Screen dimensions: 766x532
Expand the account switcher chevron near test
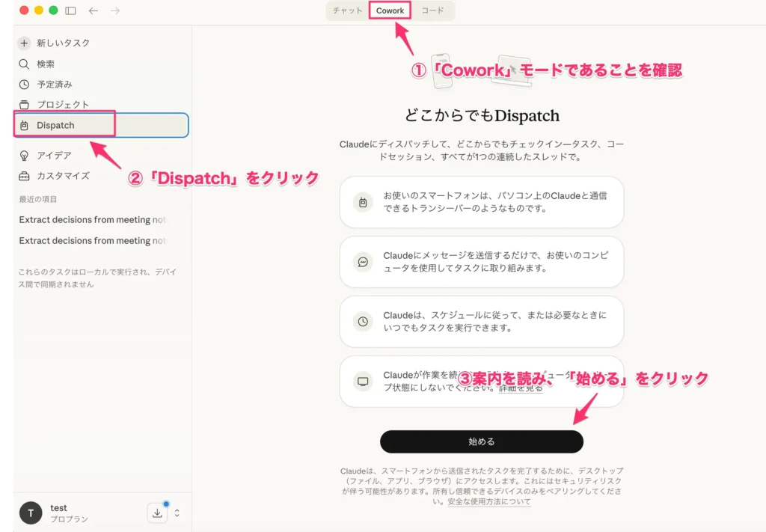point(177,513)
